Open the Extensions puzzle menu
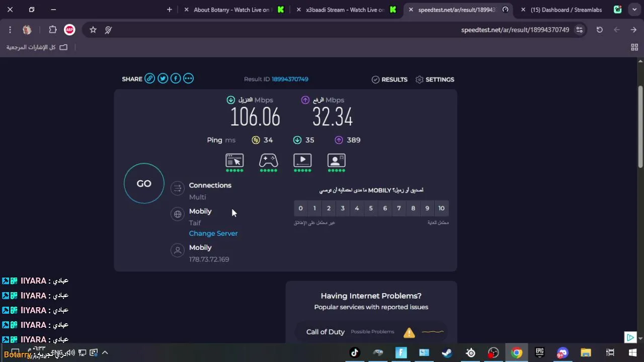This screenshot has width=644, height=362. pos(52,30)
